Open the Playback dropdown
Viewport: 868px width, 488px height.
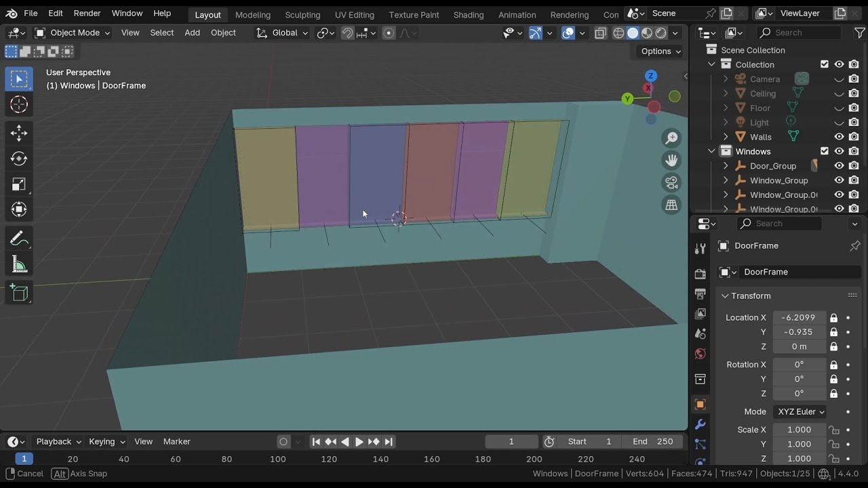[x=59, y=441]
